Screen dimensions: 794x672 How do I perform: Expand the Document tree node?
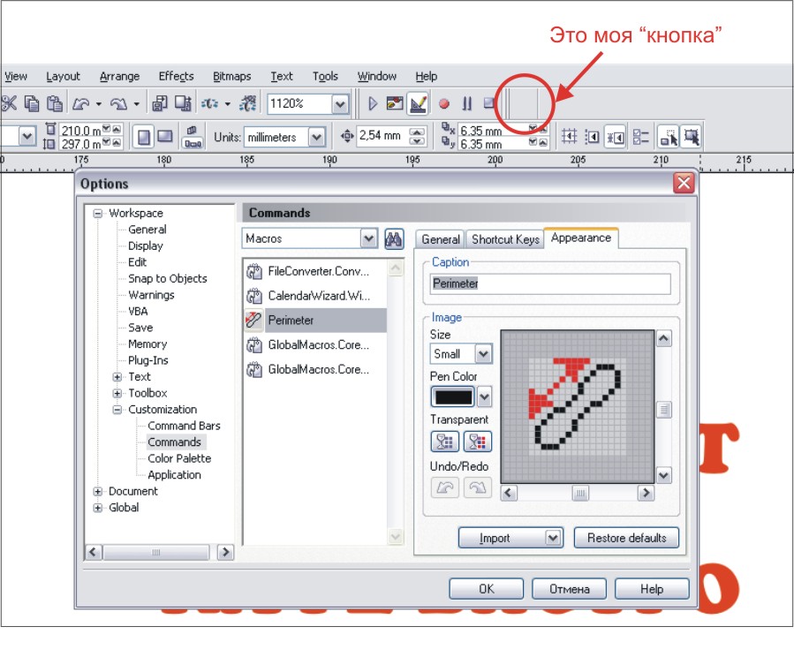[x=98, y=491]
